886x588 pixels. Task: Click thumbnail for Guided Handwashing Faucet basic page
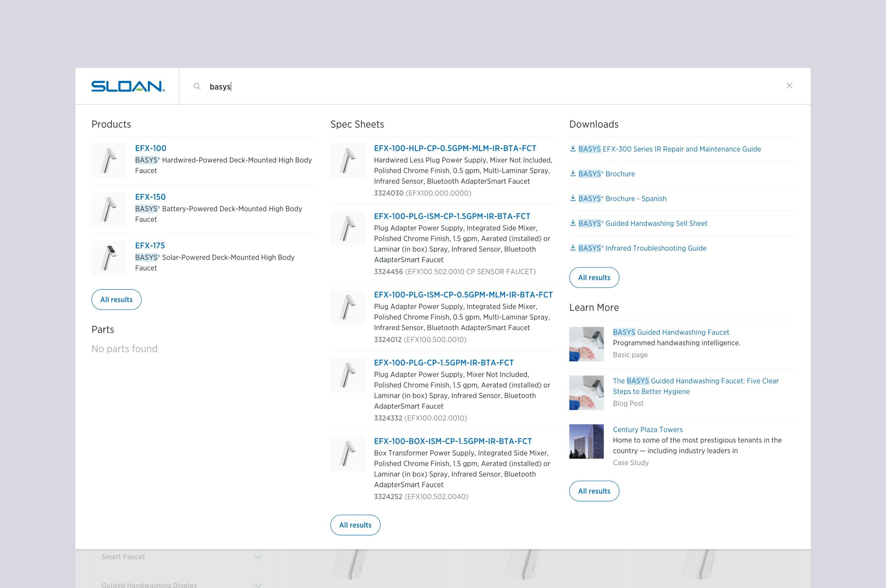point(586,344)
